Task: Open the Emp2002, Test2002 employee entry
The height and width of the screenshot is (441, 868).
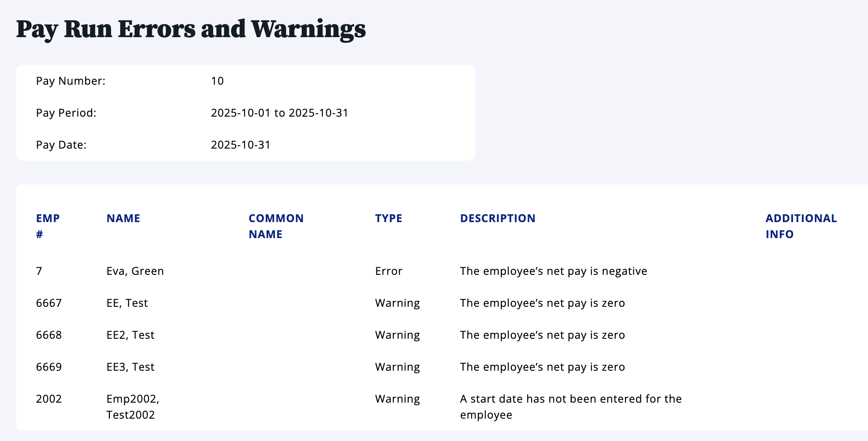Action: pos(133,407)
